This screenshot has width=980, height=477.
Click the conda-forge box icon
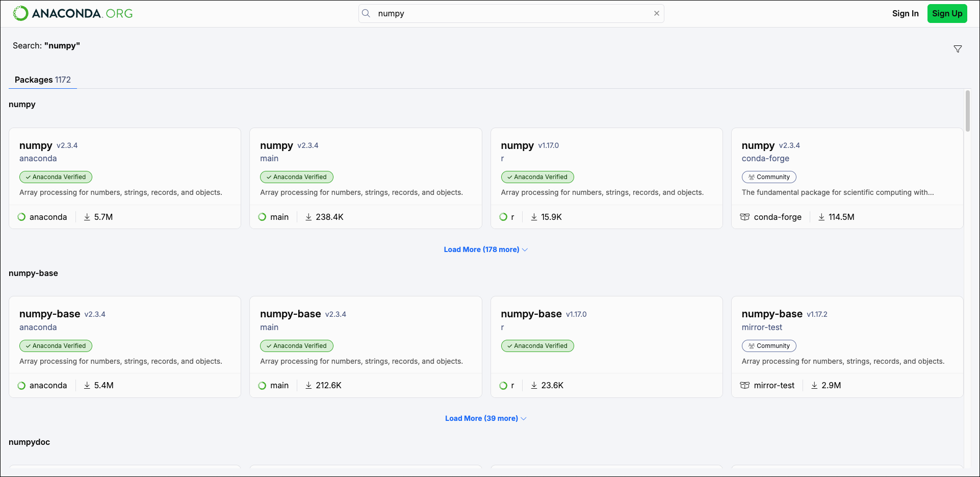click(744, 217)
